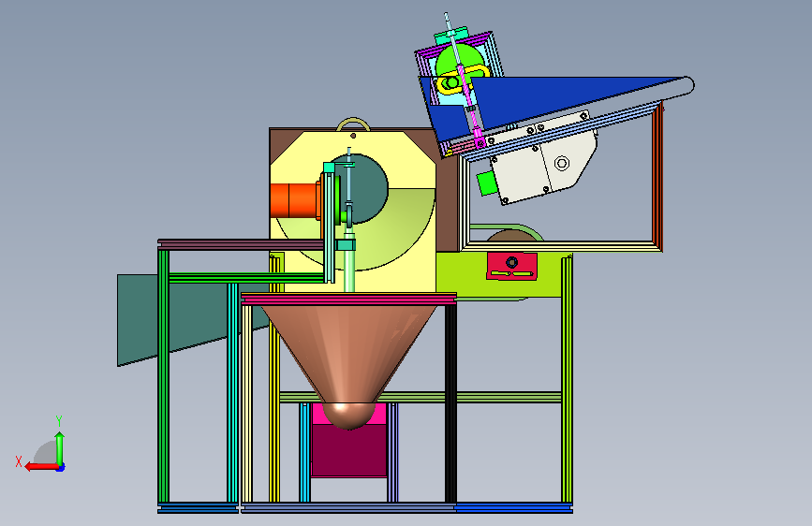Click the blue Z axis dot of the triad
This screenshot has height=526, width=812.
pos(61,468)
